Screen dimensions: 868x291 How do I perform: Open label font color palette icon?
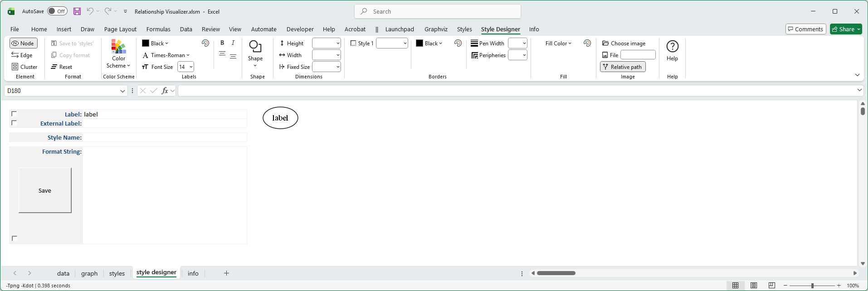pyautogui.click(x=205, y=43)
